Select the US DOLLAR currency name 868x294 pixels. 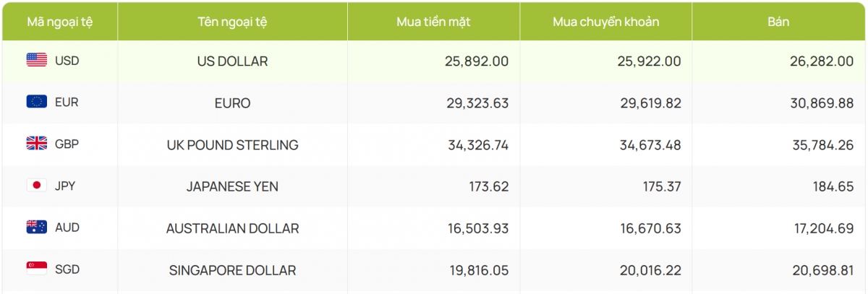(x=232, y=61)
